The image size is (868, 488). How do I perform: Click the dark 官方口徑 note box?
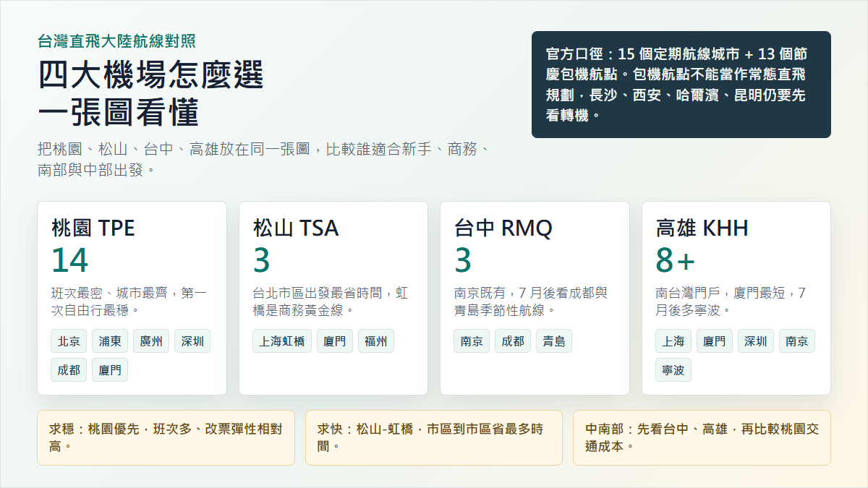pos(681,85)
